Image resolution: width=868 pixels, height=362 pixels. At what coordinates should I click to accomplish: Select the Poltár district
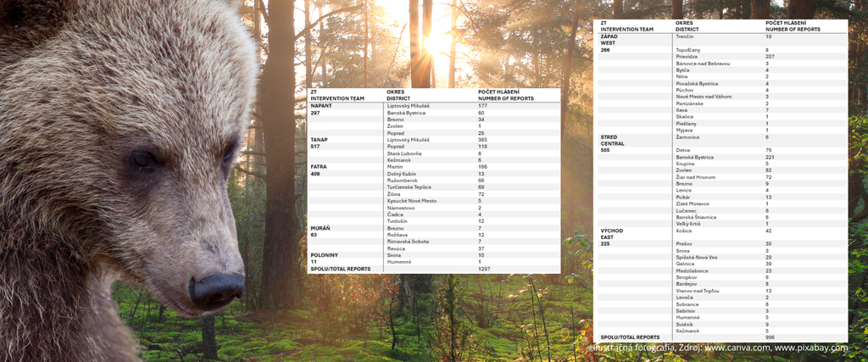(x=684, y=197)
